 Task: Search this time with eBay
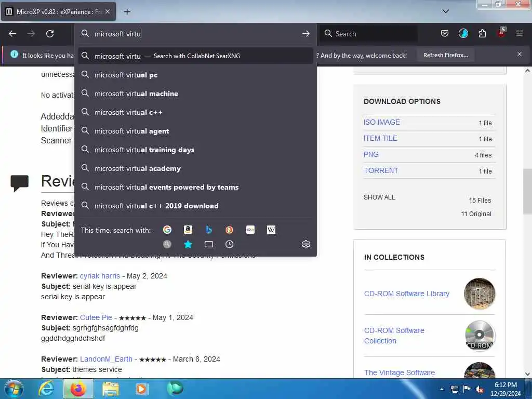tap(250, 230)
